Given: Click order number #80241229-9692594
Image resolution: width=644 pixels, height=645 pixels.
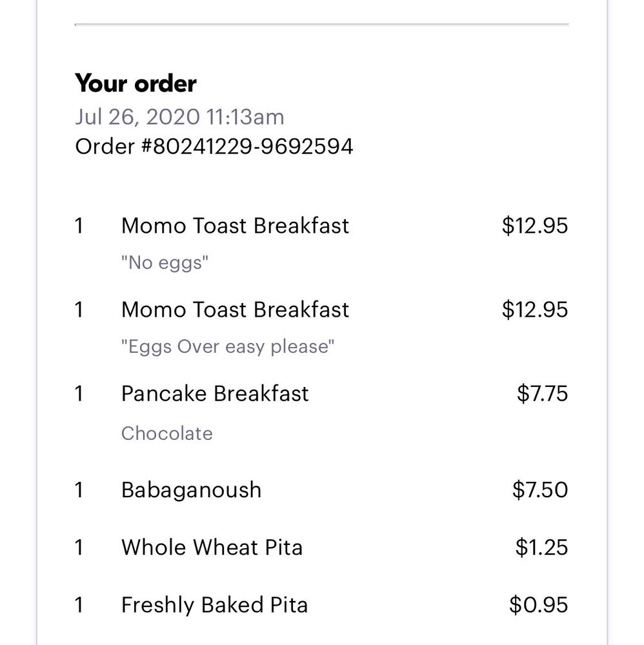Looking at the screenshot, I should click(x=214, y=146).
